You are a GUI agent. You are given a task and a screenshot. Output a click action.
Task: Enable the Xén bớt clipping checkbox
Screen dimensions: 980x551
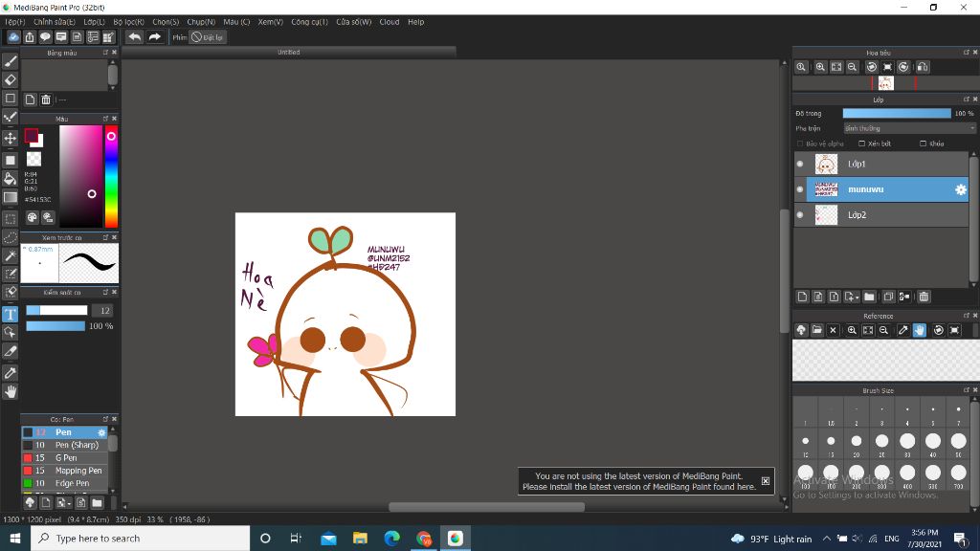(862, 143)
